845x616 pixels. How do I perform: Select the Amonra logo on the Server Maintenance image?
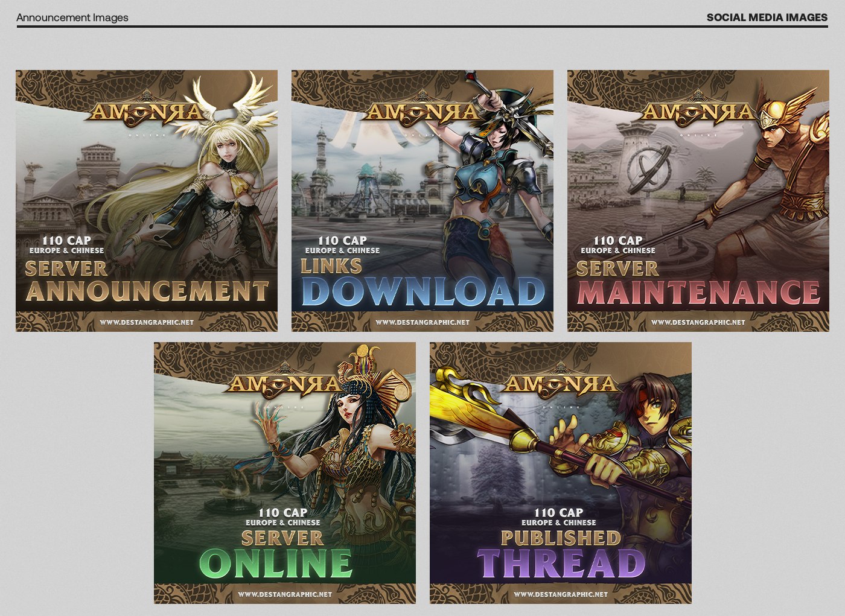coord(698,111)
